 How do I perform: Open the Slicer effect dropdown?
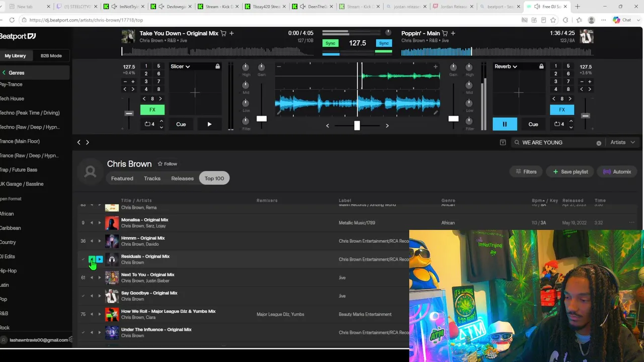click(180, 66)
